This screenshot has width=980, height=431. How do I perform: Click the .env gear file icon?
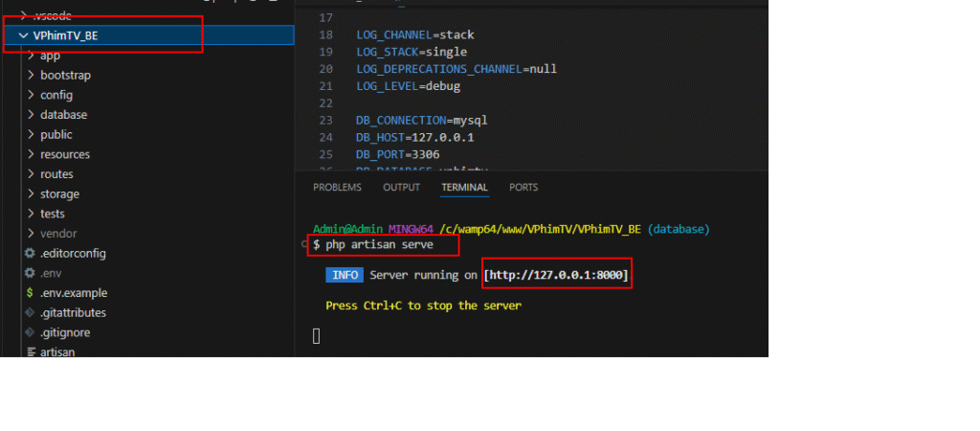click(x=30, y=273)
